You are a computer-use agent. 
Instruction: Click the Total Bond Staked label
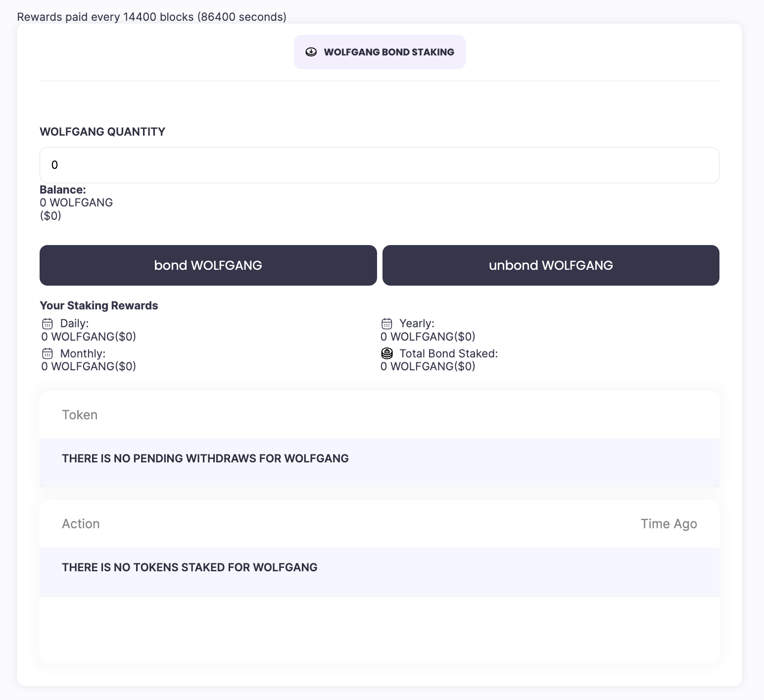tap(448, 353)
